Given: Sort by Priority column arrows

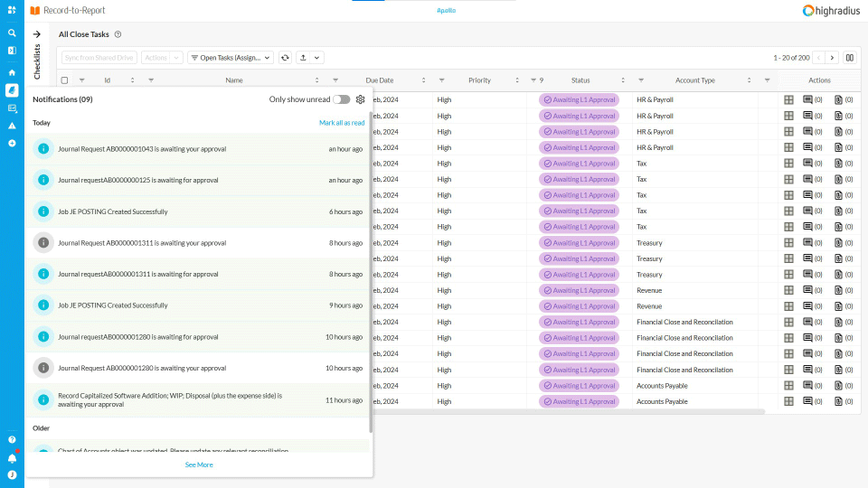Looking at the screenshot, I should 517,80.
